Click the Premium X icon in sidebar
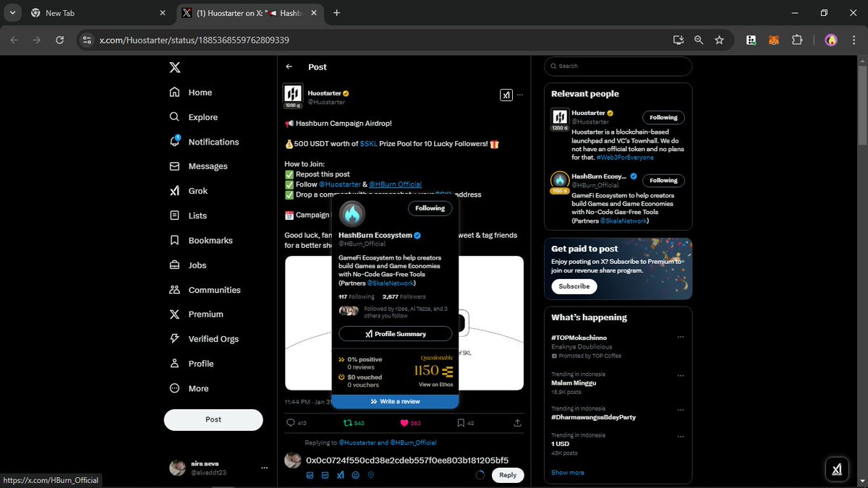 coord(174,314)
